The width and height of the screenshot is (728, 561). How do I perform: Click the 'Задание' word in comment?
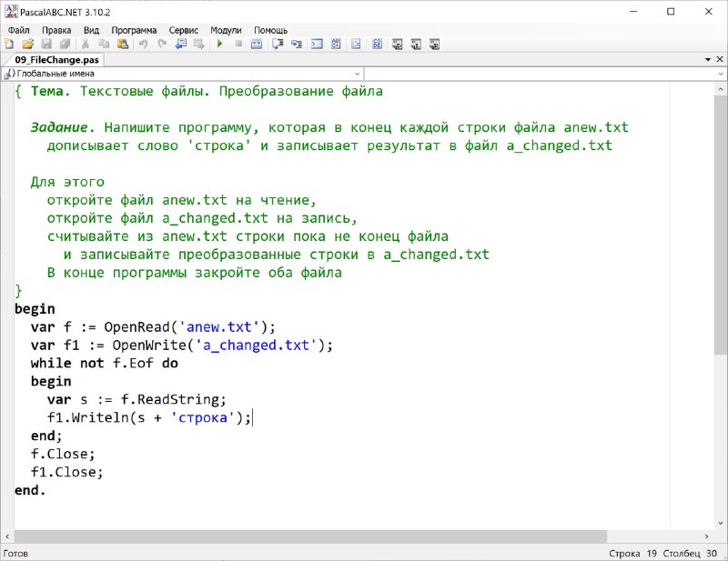59,127
